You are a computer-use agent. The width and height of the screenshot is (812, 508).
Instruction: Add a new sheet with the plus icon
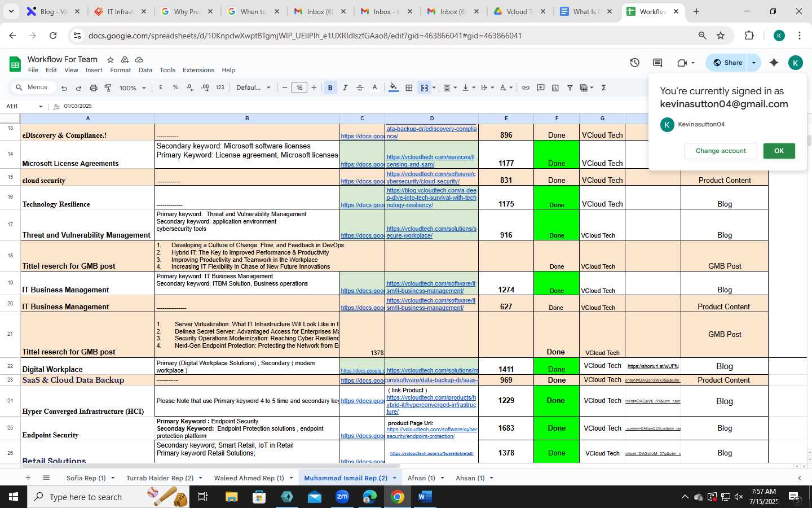point(28,478)
